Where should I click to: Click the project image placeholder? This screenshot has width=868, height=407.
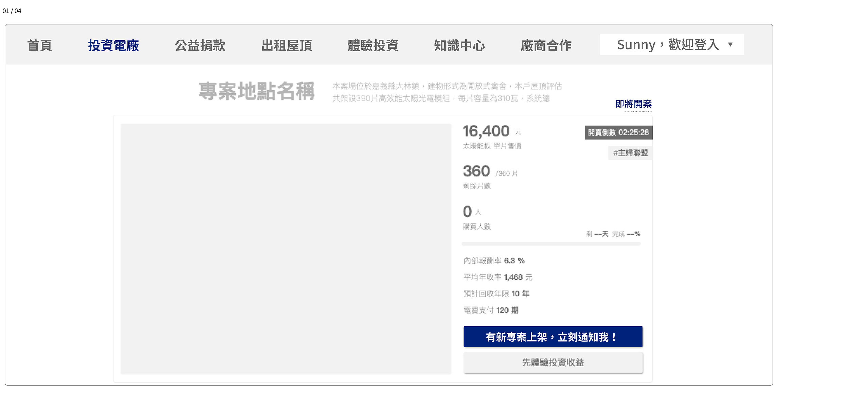(286, 249)
